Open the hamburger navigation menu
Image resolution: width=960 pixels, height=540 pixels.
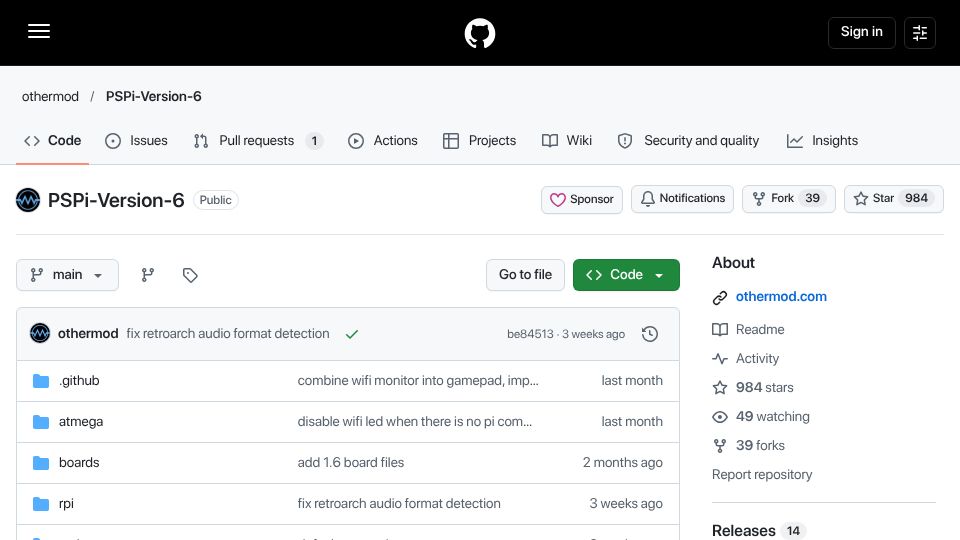(x=39, y=31)
